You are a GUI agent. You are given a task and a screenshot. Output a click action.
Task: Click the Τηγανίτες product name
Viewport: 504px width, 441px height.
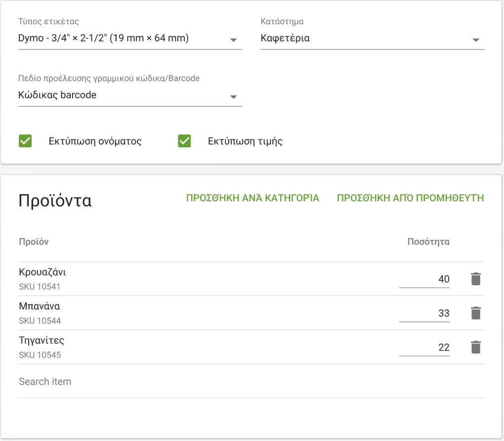[42, 340]
